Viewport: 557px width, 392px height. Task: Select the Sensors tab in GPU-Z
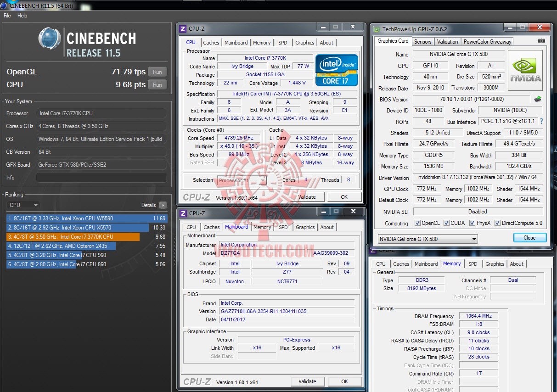coord(422,41)
